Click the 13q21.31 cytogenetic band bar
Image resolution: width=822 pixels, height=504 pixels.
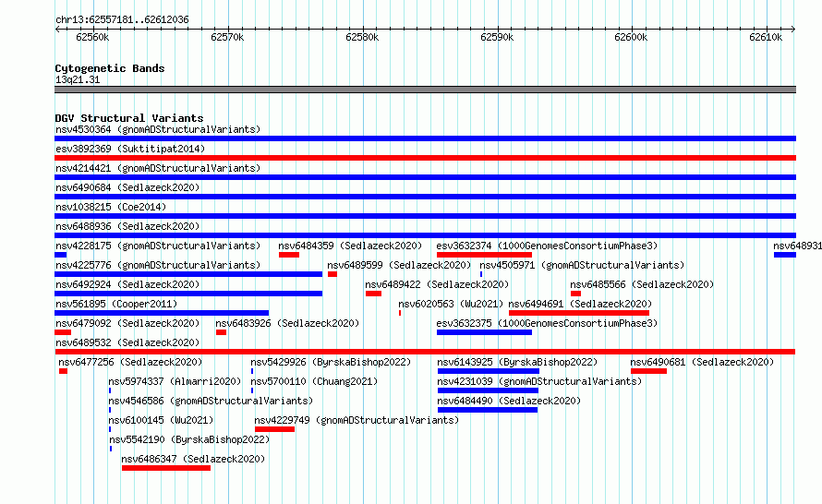[425, 90]
